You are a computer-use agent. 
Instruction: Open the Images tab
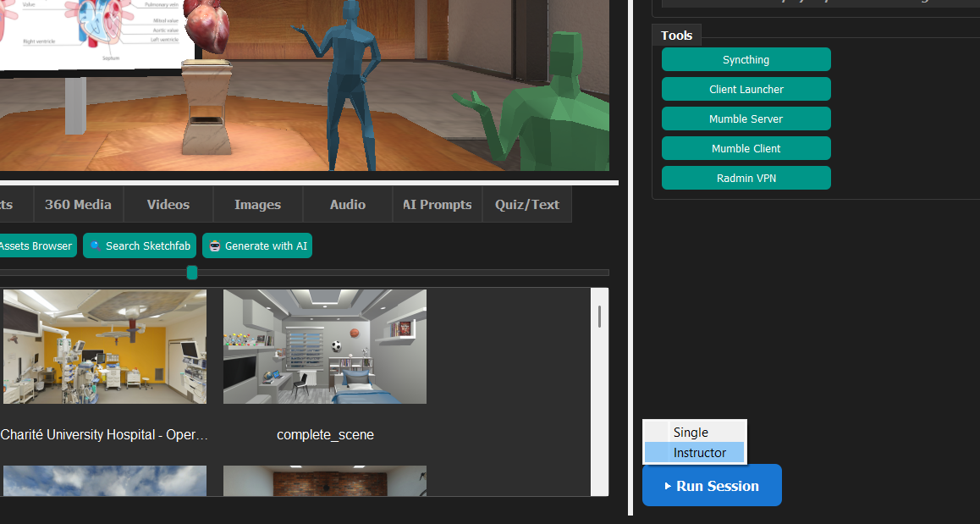(x=257, y=205)
